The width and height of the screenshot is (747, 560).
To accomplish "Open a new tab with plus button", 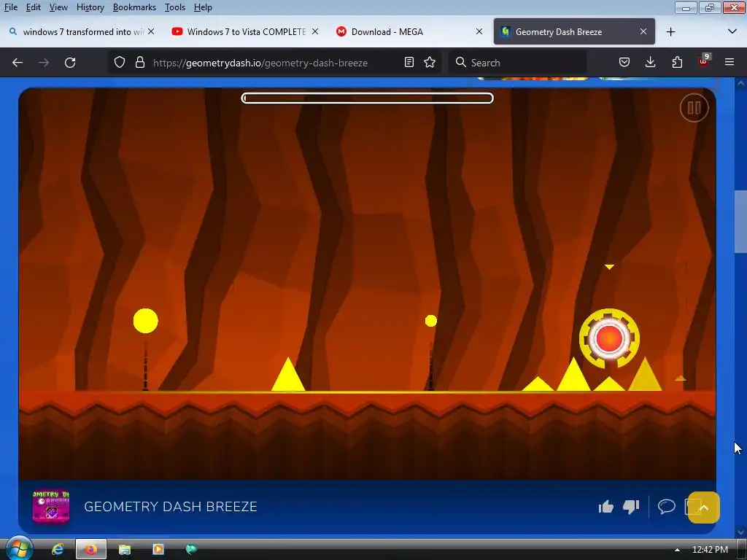I will point(671,31).
